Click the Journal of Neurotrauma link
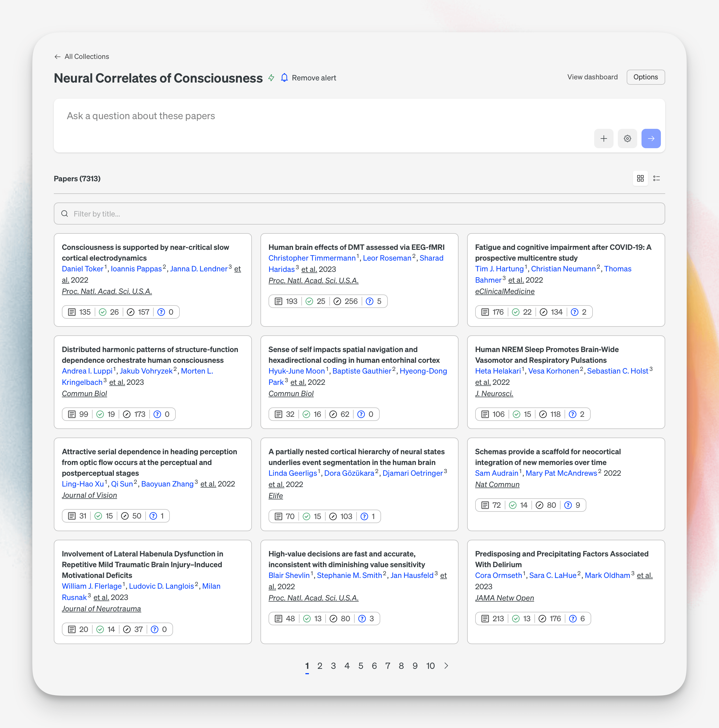Screen dimensions: 719x728 [101, 609]
